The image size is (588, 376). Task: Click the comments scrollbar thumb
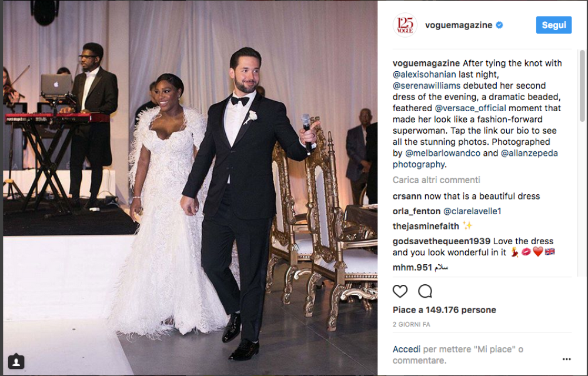click(582, 86)
